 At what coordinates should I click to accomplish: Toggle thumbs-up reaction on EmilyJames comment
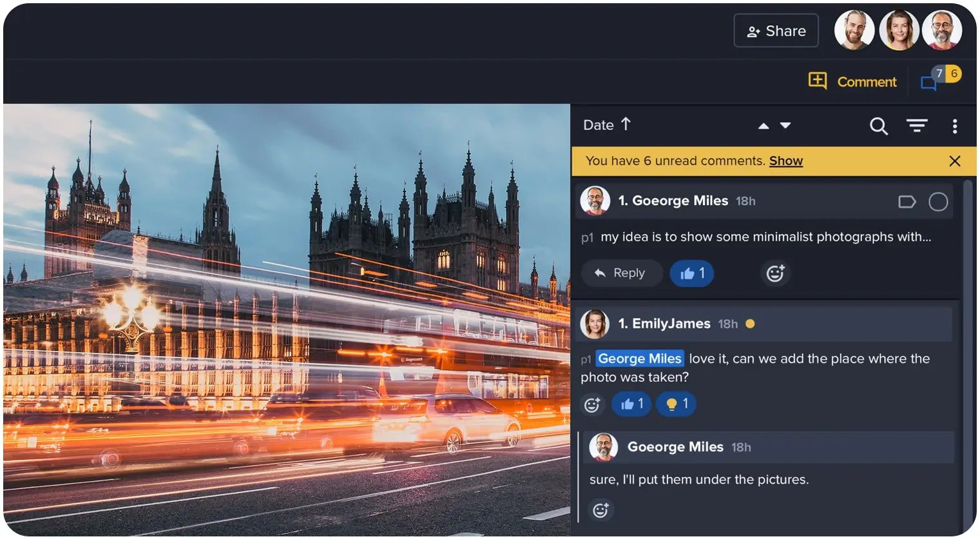pos(631,404)
